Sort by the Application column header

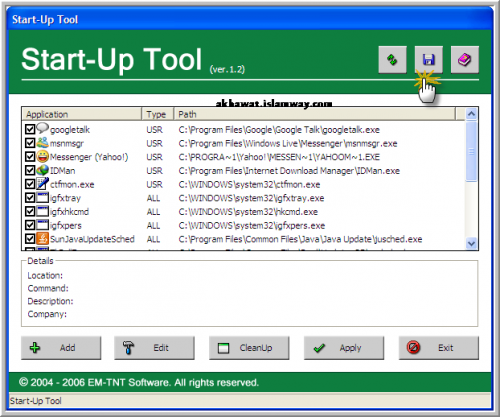coord(82,114)
